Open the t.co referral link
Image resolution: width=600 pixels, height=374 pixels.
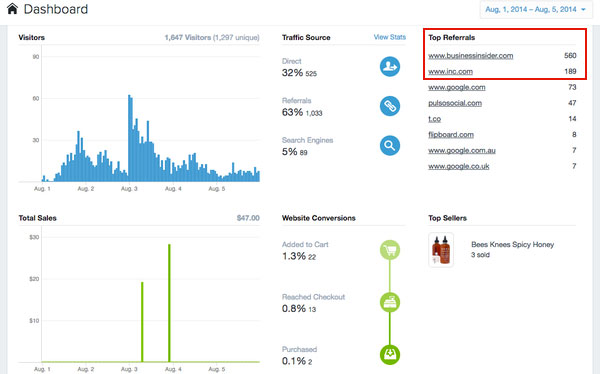435,119
